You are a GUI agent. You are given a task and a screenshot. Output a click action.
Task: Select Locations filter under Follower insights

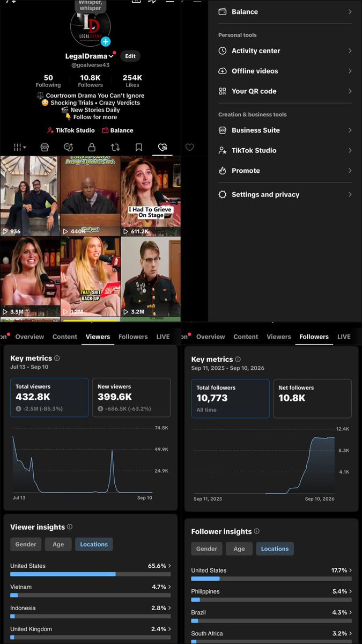click(x=275, y=548)
